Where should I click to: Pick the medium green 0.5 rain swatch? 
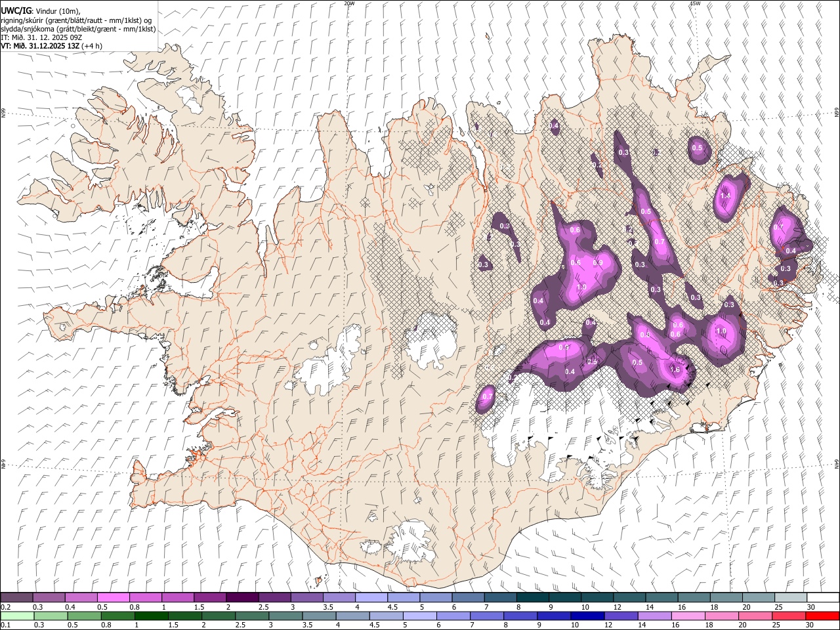(x=85, y=616)
